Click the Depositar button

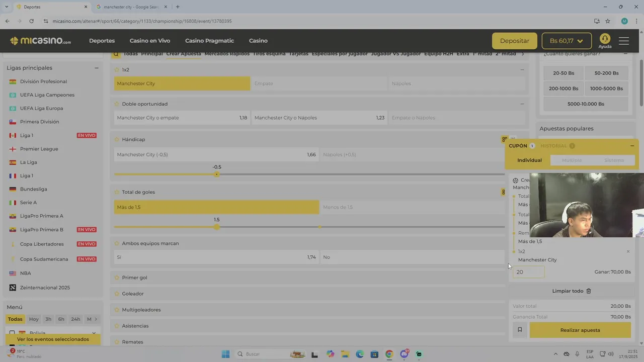tap(515, 41)
